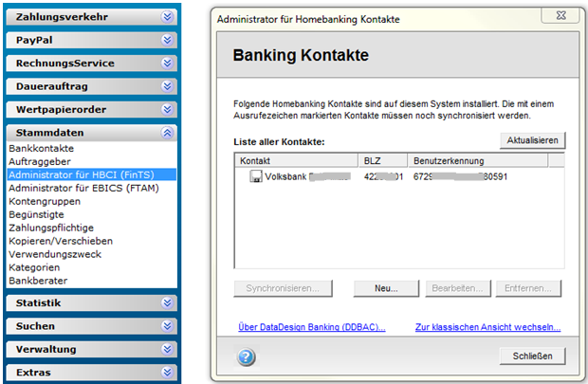Click the PayPal section header
Viewport: 588px width, 384px height.
pos(91,40)
